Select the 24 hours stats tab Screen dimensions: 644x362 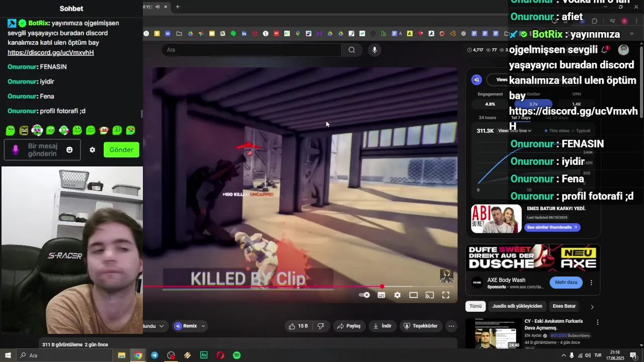[488, 118]
